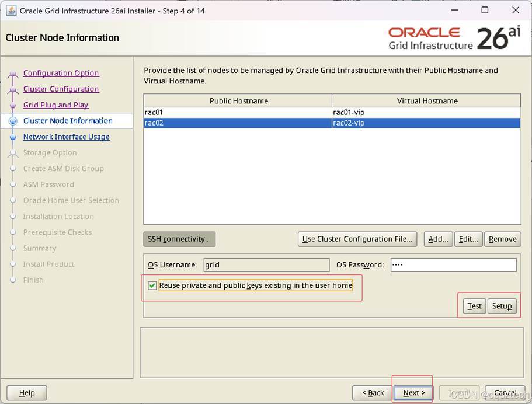Image resolution: width=532 pixels, height=404 pixels.
Task: Click the Add node button
Action: [438, 239]
